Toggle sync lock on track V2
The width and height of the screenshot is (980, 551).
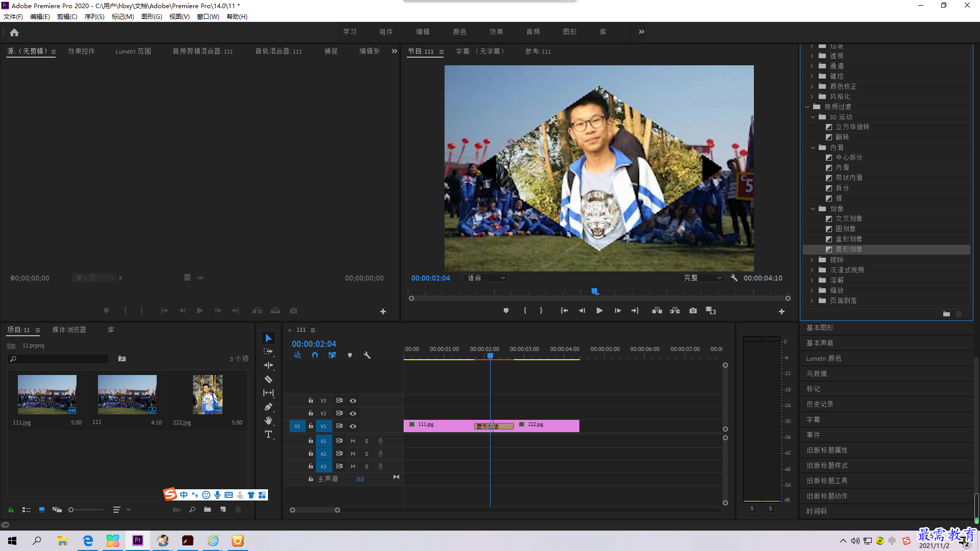click(339, 413)
